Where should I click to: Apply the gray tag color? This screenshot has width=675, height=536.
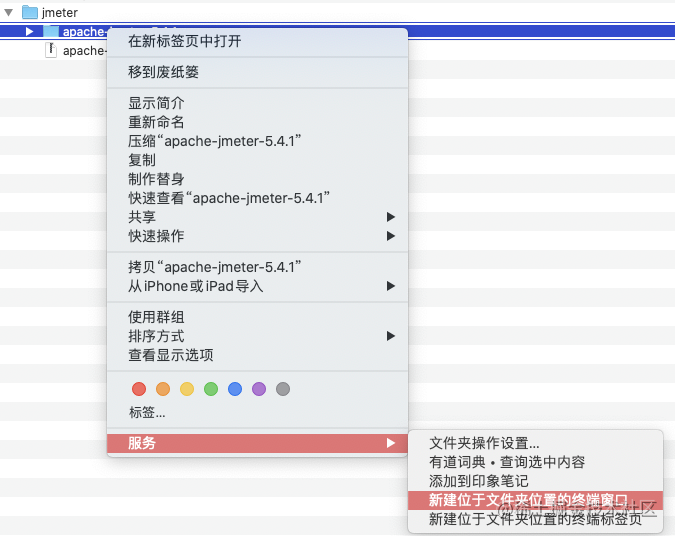pyautogui.click(x=283, y=389)
